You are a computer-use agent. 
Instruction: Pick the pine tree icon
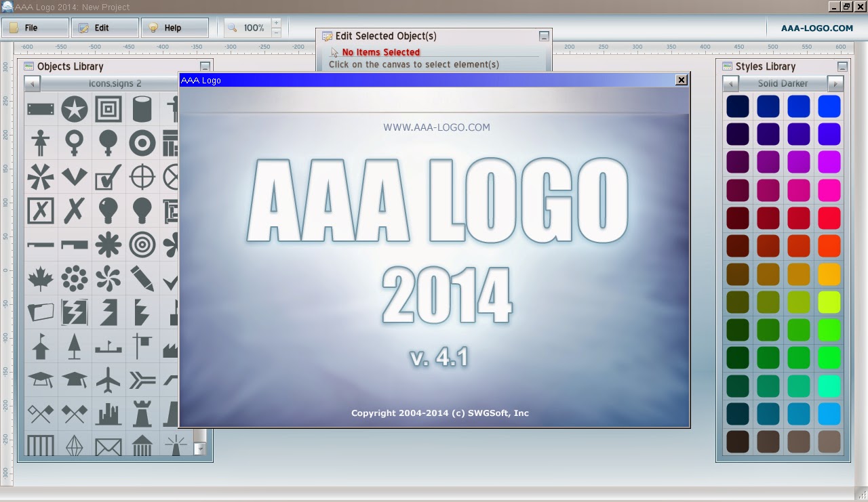pyautogui.click(x=75, y=346)
